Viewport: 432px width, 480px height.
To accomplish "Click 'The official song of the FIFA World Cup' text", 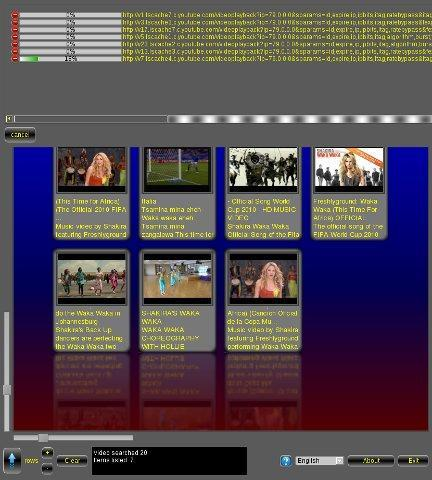I will [x=348, y=231].
